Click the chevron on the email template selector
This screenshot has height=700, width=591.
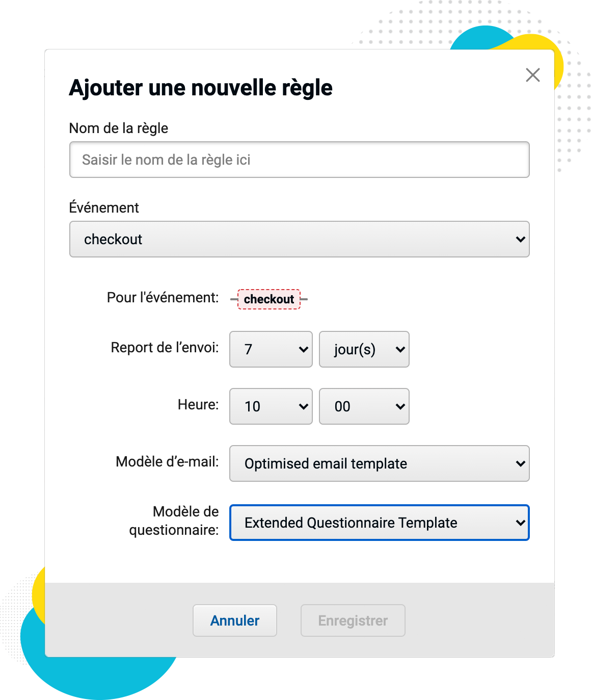pyautogui.click(x=520, y=463)
